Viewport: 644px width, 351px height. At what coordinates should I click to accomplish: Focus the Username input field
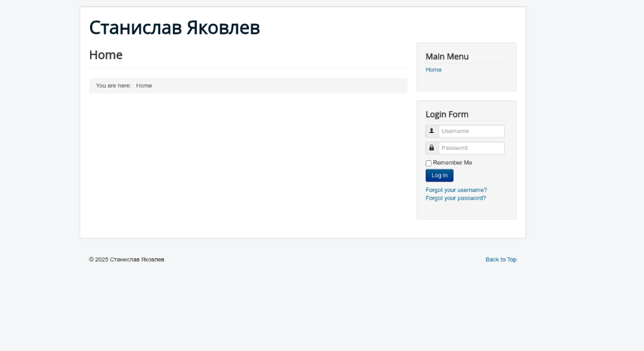(471, 131)
